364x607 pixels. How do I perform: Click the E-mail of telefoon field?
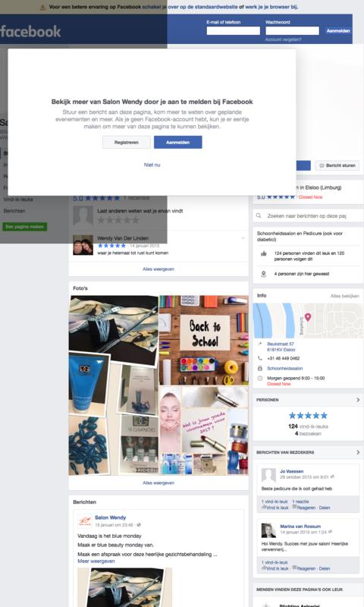[x=234, y=30]
